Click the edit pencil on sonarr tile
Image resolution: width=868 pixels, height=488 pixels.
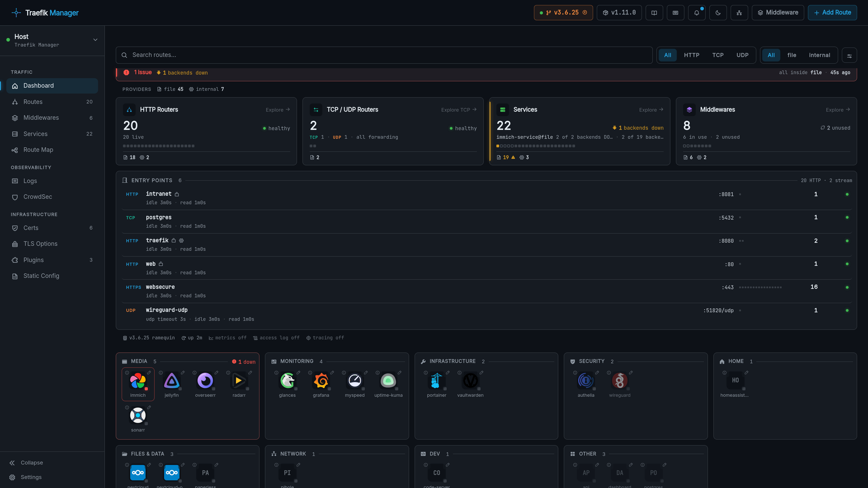tap(149, 408)
